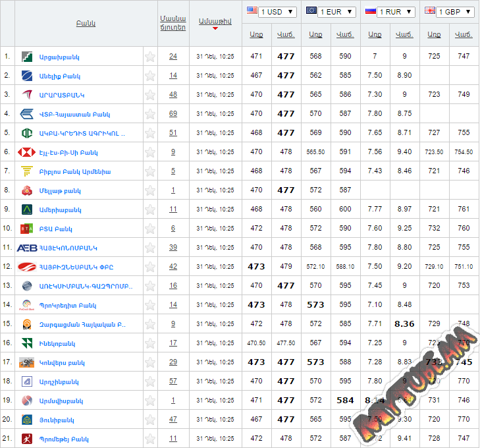Toggle favorite star for ԱՐԱՐԱՏԲԱՆԿ

[x=150, y=95]
